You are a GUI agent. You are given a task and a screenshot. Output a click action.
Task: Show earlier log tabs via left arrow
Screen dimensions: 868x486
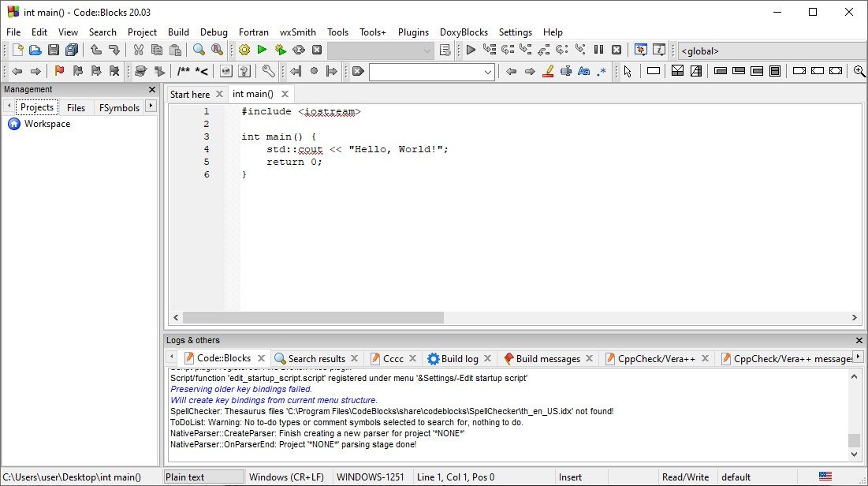pos(172,357)
